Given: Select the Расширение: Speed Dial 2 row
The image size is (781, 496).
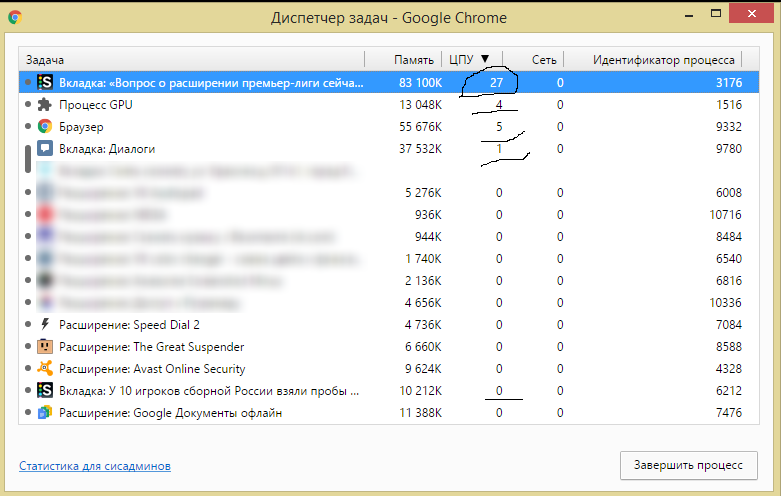Looking at the screenshot, I should (x=389, y=325).
